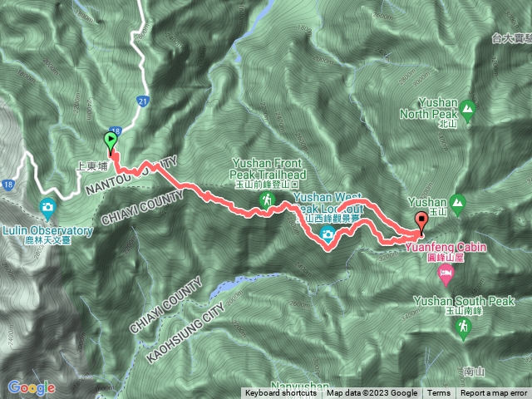Image resolution: width=532 pixels, height=399 pixels.
Task: Select the Yushan North Peak mountain icon
Action: point(467,111)
